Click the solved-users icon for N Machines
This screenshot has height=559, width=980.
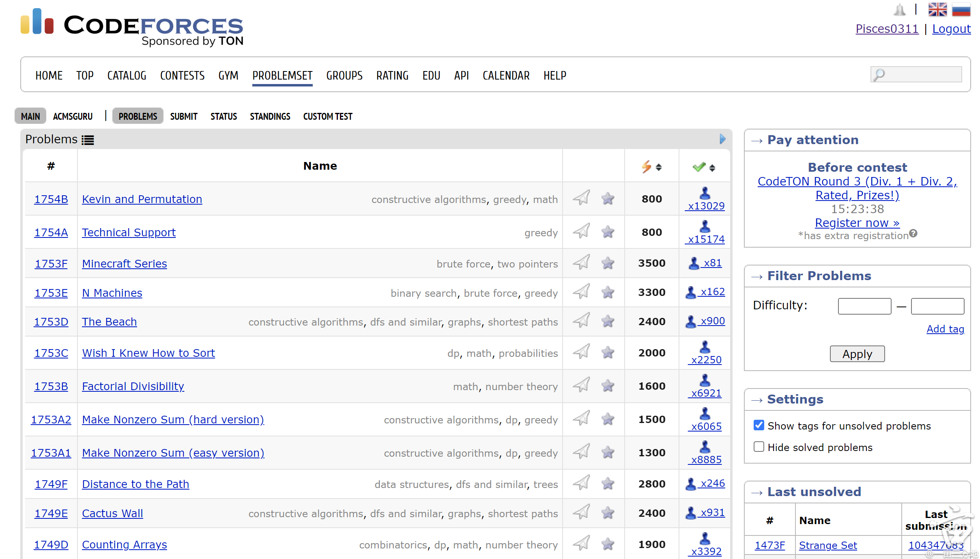click(690, 292)
